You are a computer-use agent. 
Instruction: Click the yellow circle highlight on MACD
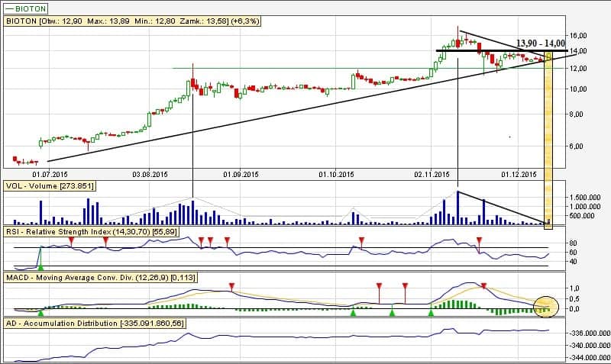coord(546,307)
